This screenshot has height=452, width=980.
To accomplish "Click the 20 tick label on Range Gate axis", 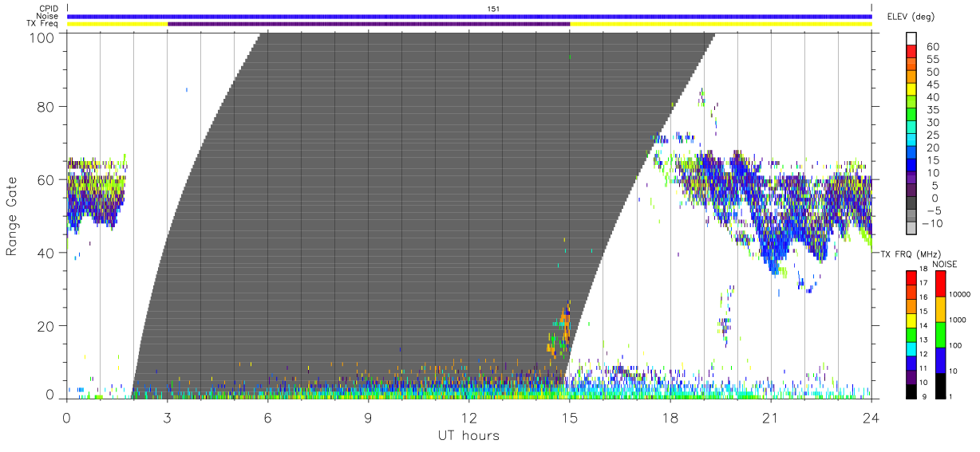I will tap(47, 325).
